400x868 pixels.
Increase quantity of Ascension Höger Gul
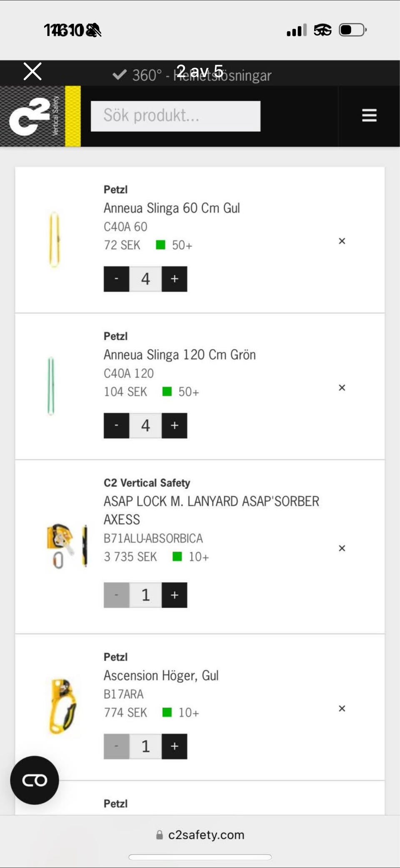coord(174,746)
